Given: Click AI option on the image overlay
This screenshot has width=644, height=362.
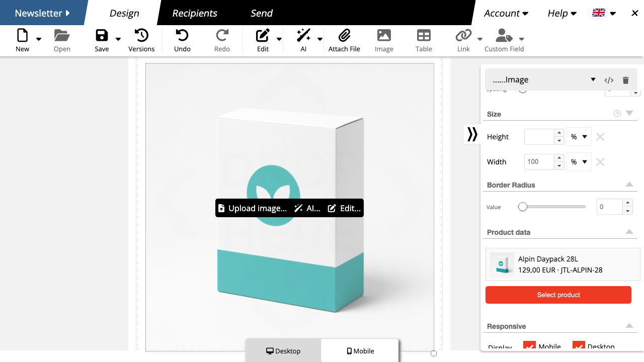Looking at the screenshot, I should point(307,208).
